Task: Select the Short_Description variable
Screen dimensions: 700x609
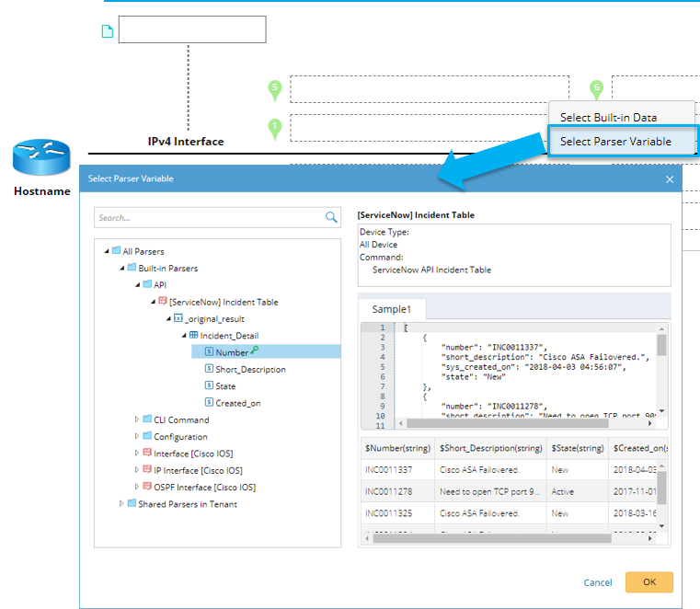Action: [x=250, y=369]
